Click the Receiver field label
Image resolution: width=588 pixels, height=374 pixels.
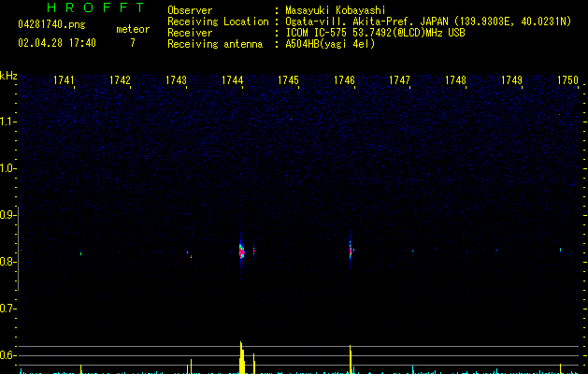coord(190,33)
